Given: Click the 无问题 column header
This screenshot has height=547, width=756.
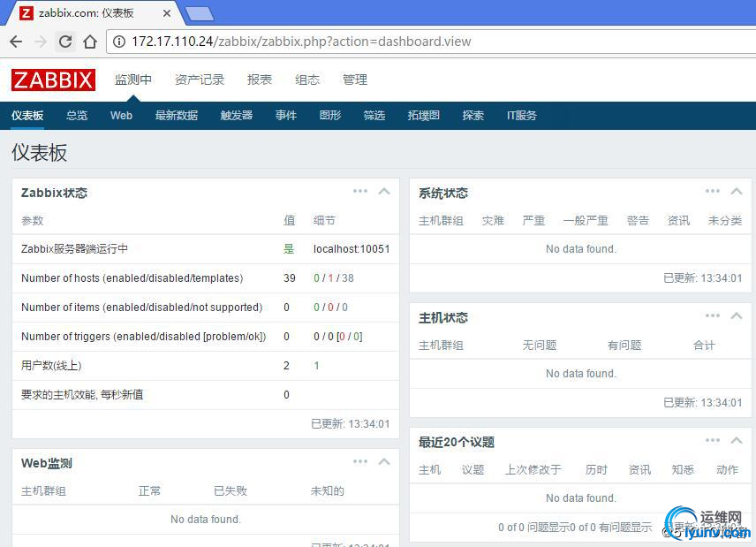Looking at the screenshot, I should [x=540, y=346].
